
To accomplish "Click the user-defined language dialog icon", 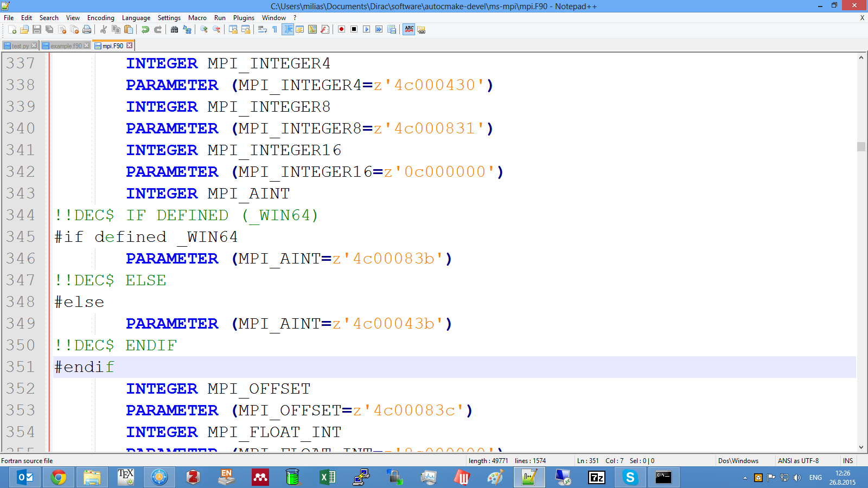I will [300, 29].
